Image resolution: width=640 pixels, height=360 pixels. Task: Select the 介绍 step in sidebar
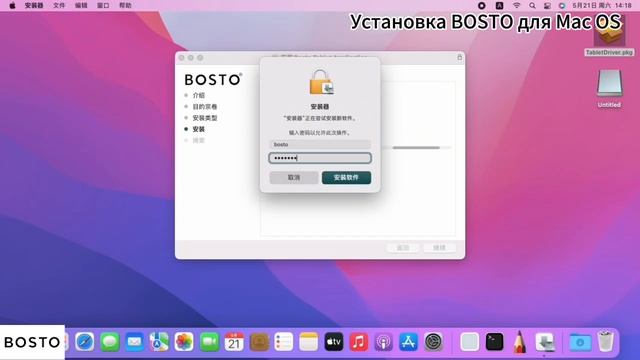pyautogui.click(x=198, y=95)
